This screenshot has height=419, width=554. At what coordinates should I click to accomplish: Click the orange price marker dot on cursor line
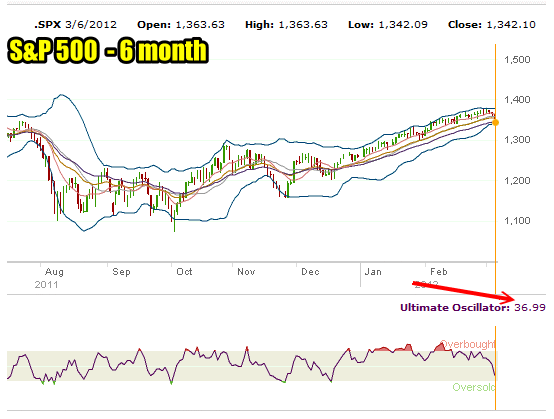coord(495,123)
